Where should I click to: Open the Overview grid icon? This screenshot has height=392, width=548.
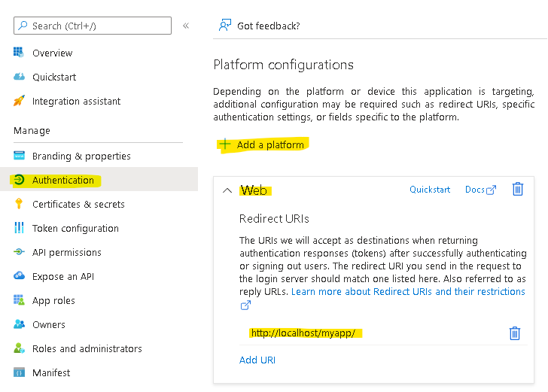coord(19,53)
